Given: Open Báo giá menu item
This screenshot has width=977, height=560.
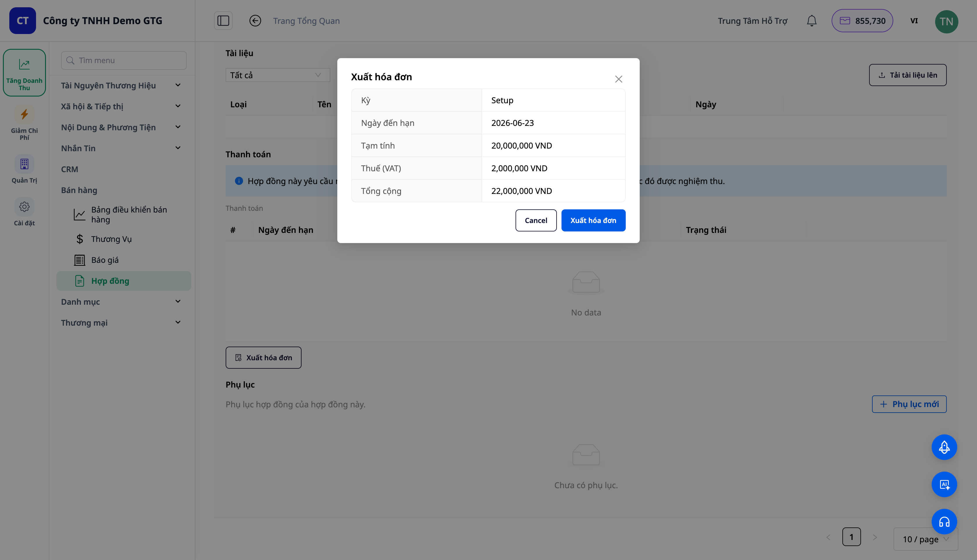Looking at the screenshot, I should (x=124, y=260).
